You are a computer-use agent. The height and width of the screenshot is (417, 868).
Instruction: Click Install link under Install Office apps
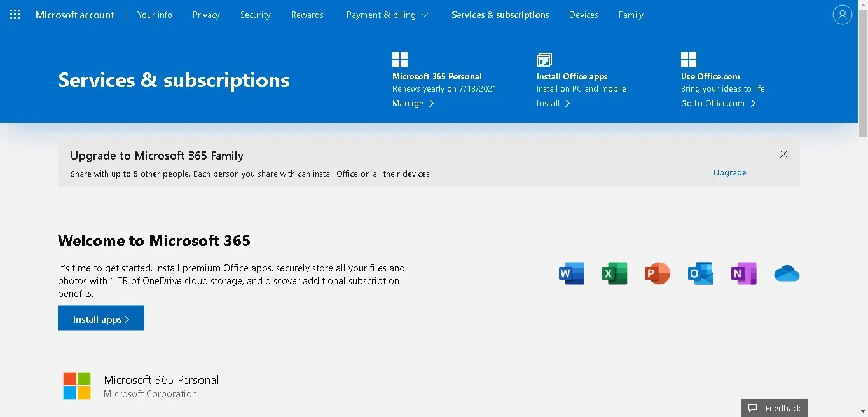(553, 103)
